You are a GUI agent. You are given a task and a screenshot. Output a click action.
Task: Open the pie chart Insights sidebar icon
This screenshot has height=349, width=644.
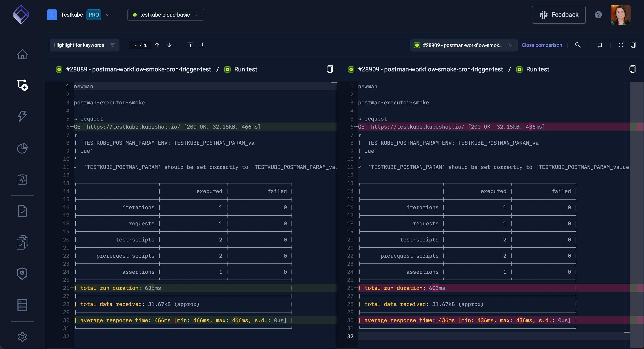coord(22,148)
